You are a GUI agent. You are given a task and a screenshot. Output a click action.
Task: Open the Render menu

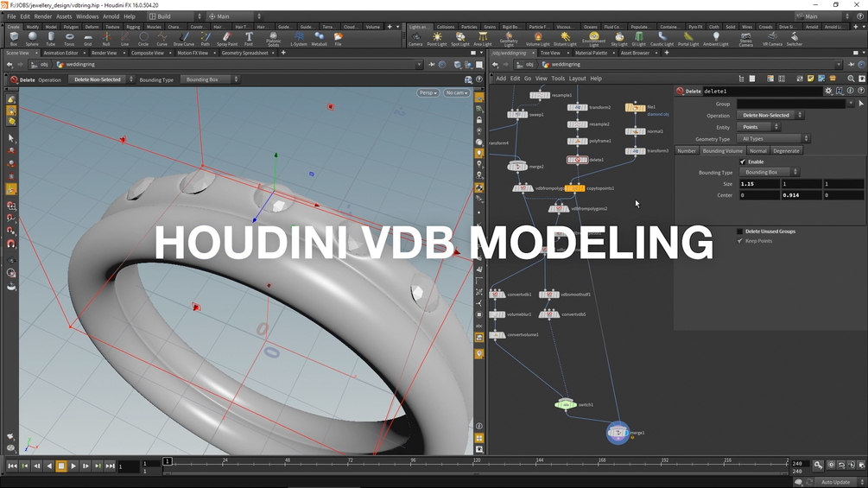tap(42, 16)
